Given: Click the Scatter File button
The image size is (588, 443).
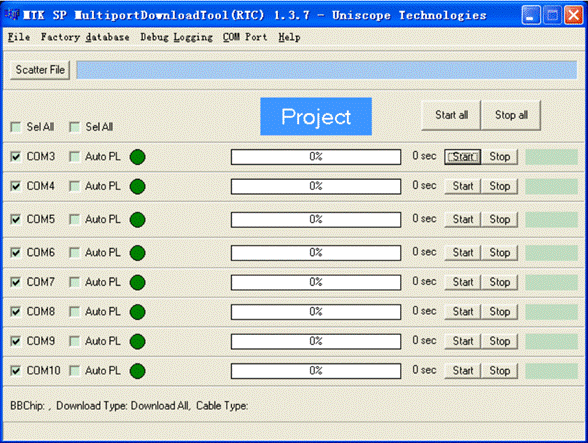Looking at the screenshot, I should coord(40,70).
